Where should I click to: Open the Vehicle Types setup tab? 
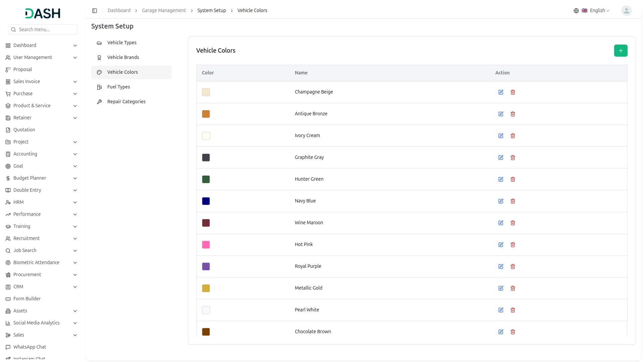coord(122,43)
